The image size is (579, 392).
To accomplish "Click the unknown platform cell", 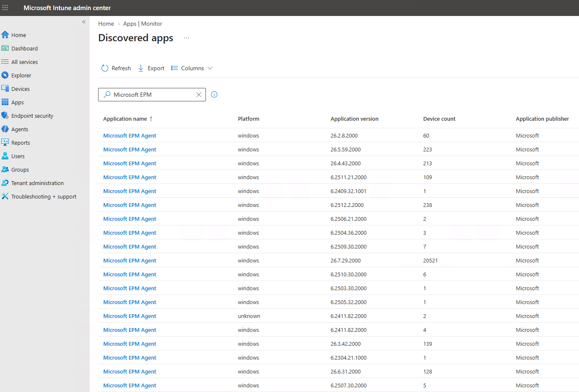I will tap(249, 316).
